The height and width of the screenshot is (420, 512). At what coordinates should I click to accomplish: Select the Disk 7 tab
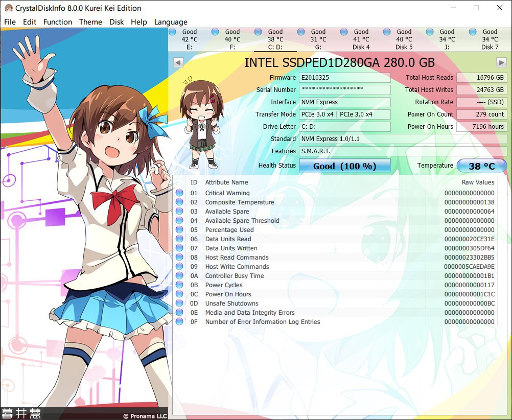[490, 39]
